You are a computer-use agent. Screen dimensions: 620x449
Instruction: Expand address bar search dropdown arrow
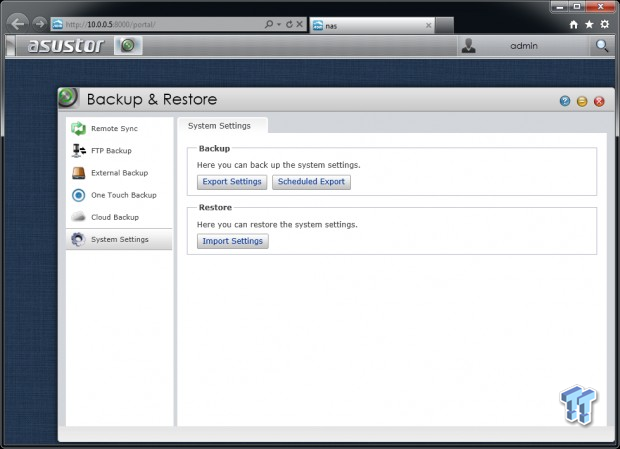(x=279, y=25)
